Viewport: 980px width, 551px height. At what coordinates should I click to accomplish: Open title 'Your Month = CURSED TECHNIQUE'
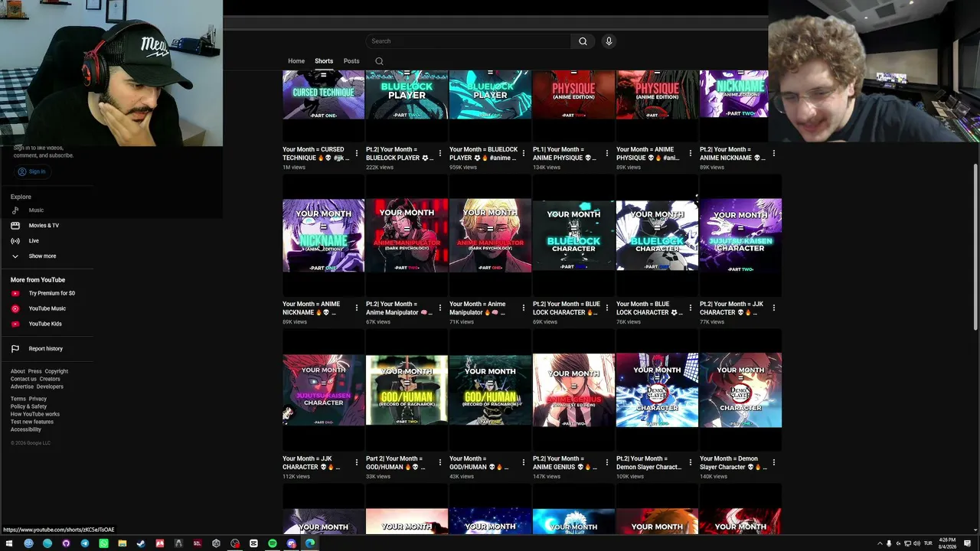(316, 154)
